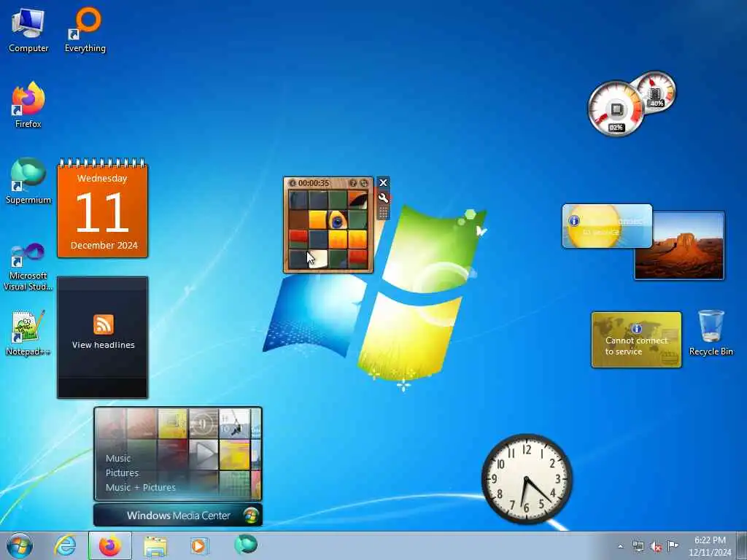The image size is (747, 560).
Task: Open Windows Explorer from taskbar
Action: (x=155, y=546)
